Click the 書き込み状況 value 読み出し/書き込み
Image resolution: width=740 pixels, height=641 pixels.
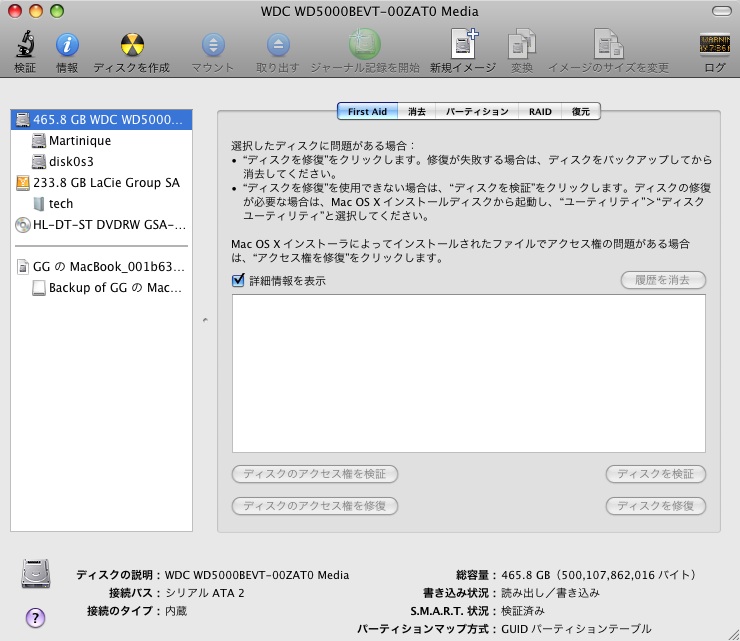(x=550, y=593)
